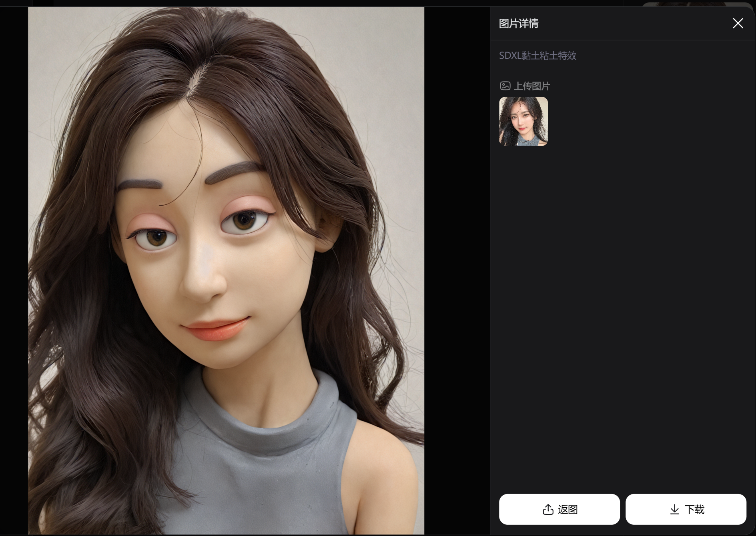The image size is (756, 536).
Task: Click the 返图 button
Action: click(559, 509)
